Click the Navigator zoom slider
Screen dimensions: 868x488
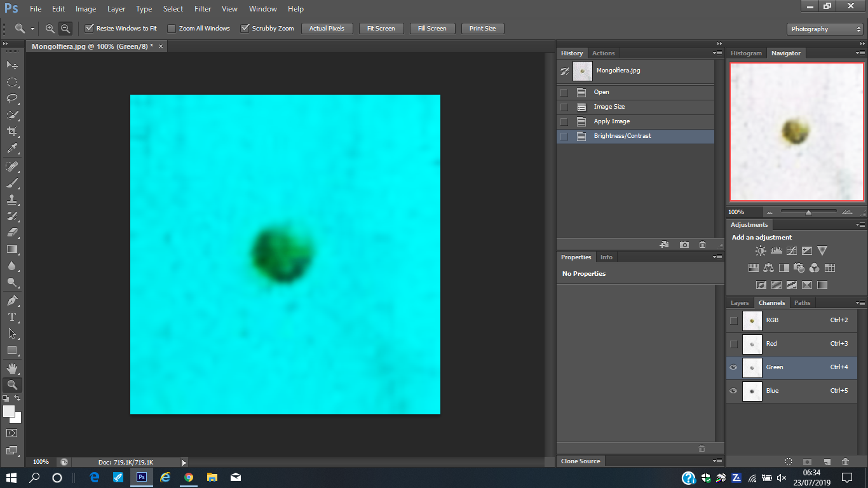pos(808,212)
